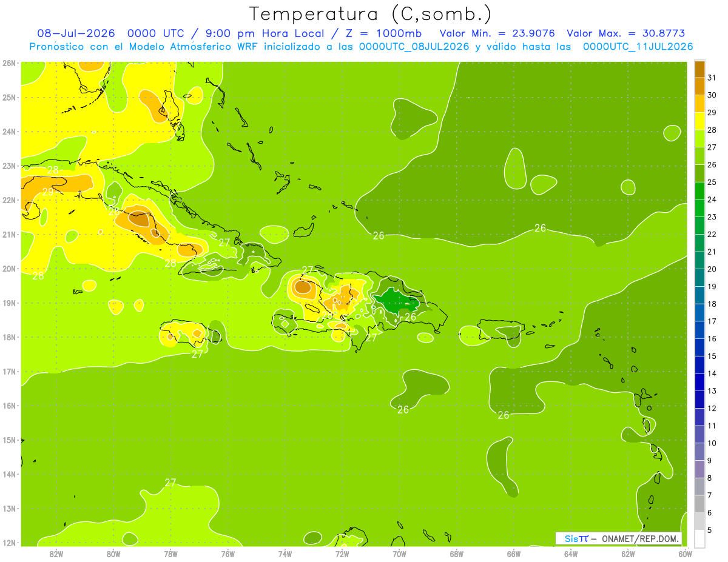Screen dimensions: 728x562
Task: Click the 14N latitude axis label
Action: coord(9,474)
